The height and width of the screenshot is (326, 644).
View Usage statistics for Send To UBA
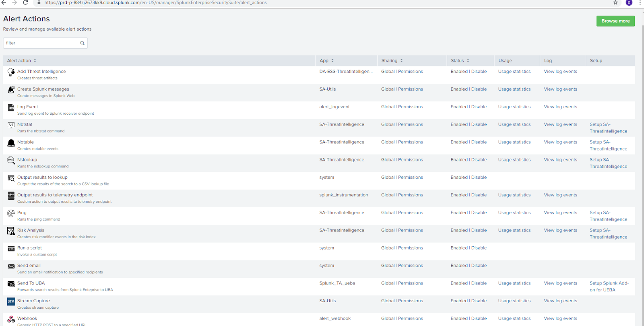(x=514, y=283)
